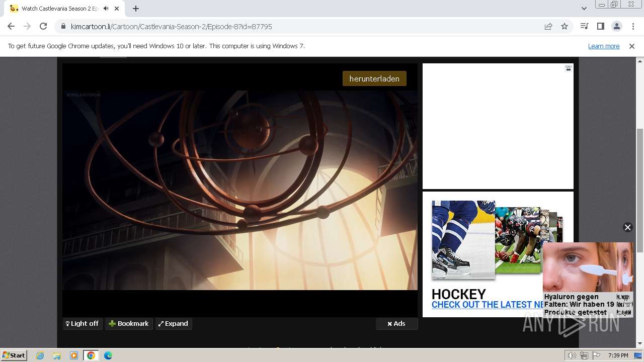Open the clock showing 7:39 PM
Viewport: 644px width, 362px height.
(618, 355)
